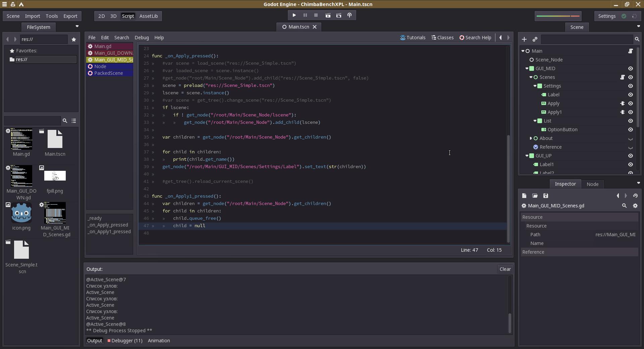The height and width of the screenshot is (349, 644).
Task: Hide the GUI_MID node via eye icon
Action: point(631,68)
